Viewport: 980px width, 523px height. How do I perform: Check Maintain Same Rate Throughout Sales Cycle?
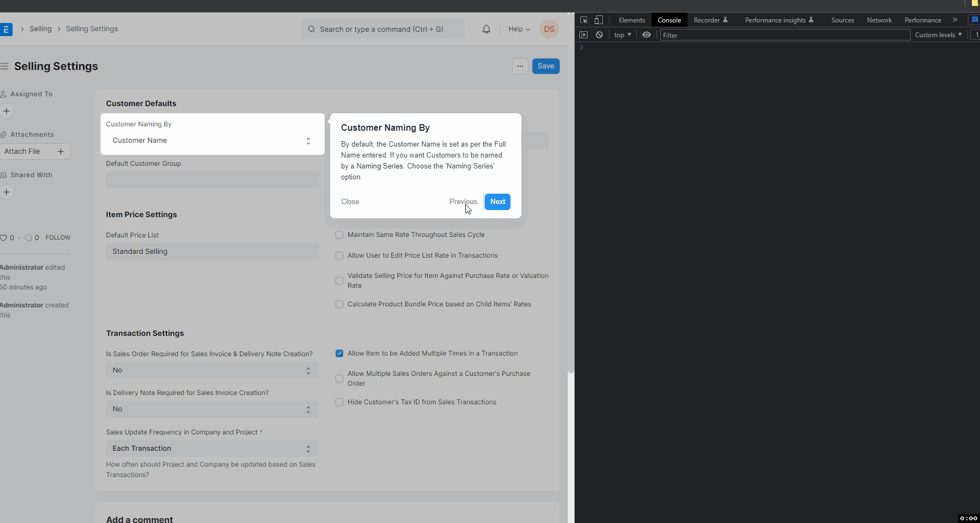(x=339, y=235)
